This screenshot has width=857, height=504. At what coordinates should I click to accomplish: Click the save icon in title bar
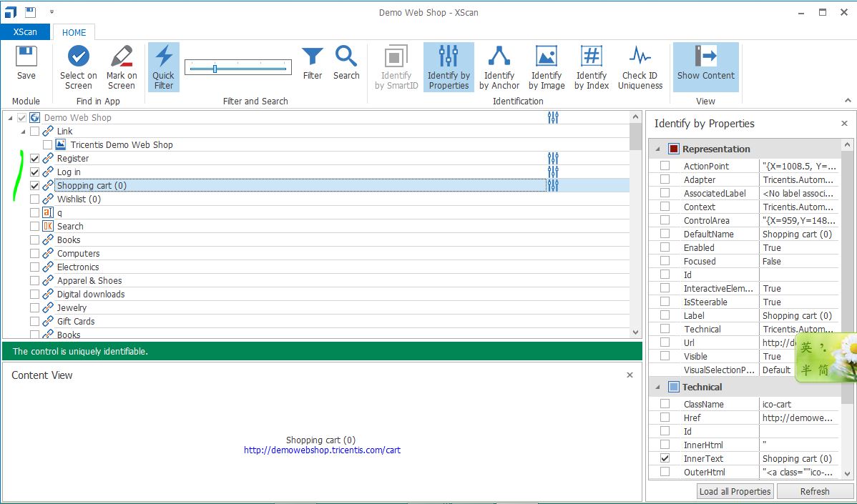[x=31, y=12]
